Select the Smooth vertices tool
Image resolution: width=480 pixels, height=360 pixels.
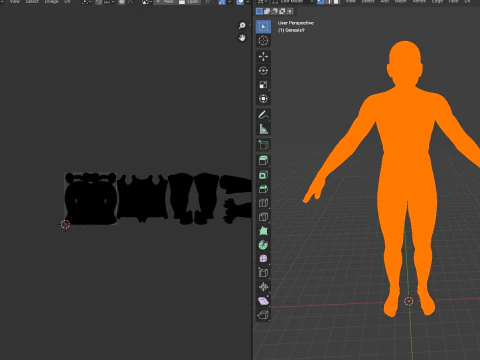pyautogui.click(x=263, y=259)
